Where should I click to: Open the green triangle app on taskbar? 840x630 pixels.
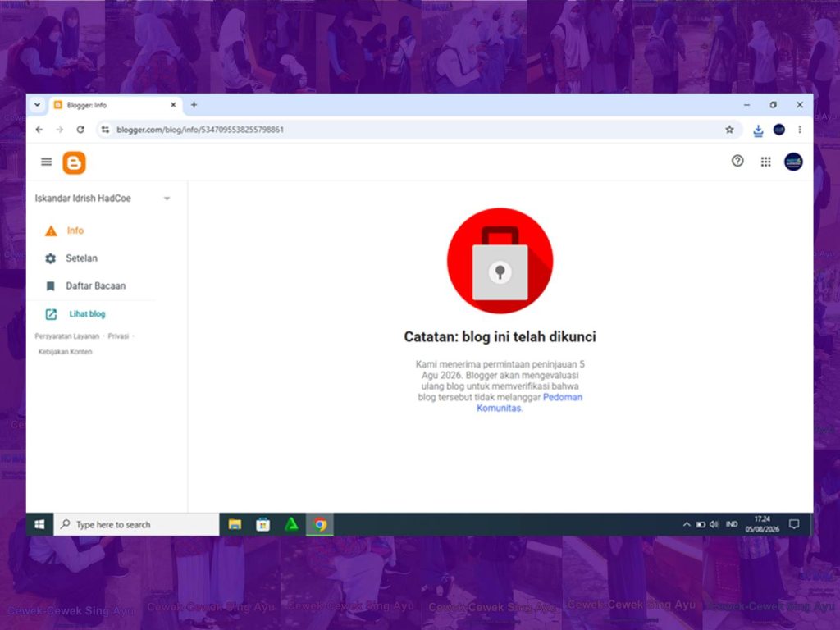291,524
